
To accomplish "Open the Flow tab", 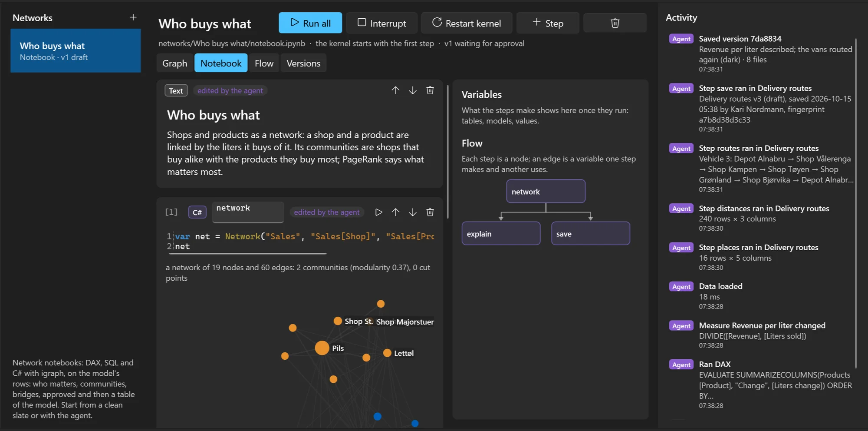I will [264, 63].
